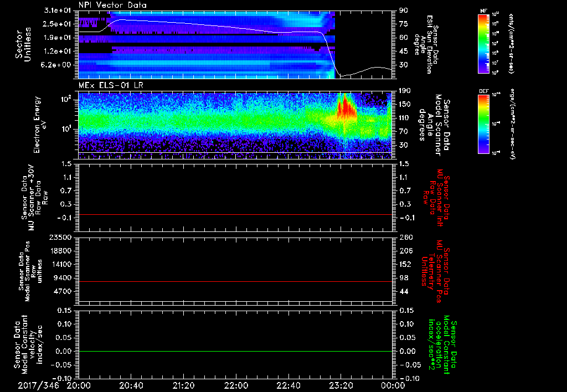Click the 00:00 time axis label
Viewport: 567px width, 392px height.
(393, 385)
